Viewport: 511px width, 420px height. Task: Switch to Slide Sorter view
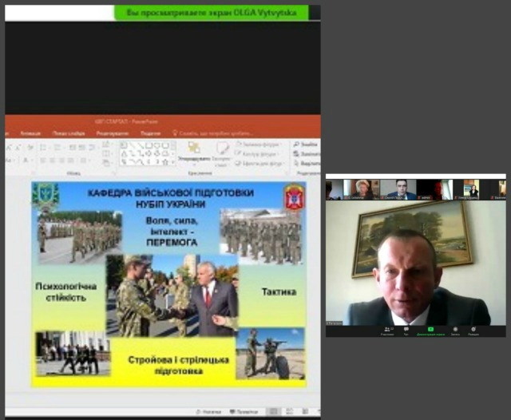click(x=289, y=412)
